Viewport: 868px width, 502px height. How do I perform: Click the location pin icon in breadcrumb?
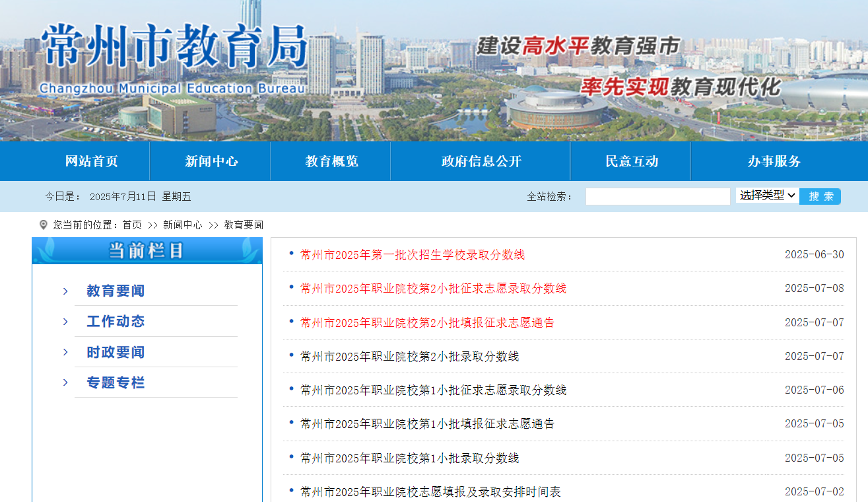44,225
